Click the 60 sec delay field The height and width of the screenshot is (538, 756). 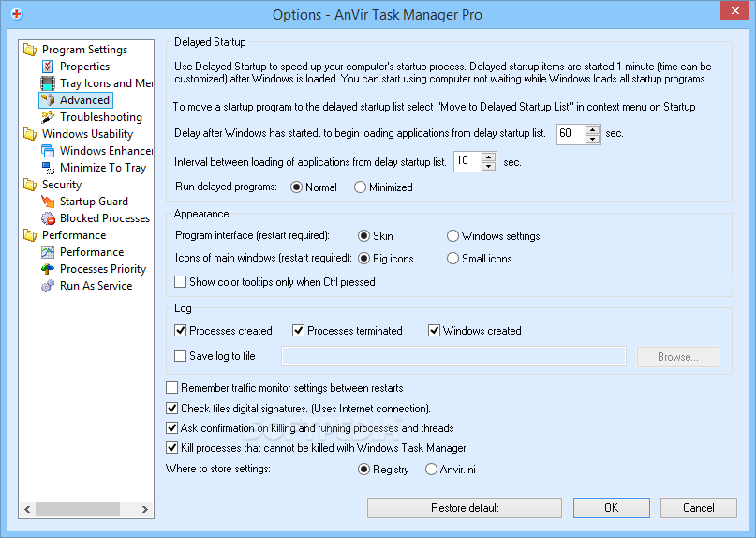click(x=571, y=134)
